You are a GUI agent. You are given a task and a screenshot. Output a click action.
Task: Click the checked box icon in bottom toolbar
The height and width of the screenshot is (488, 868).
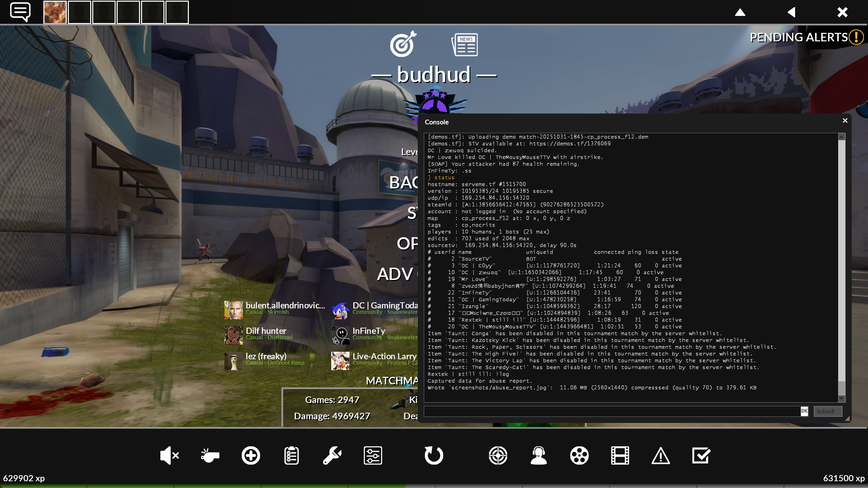[701, 455]
